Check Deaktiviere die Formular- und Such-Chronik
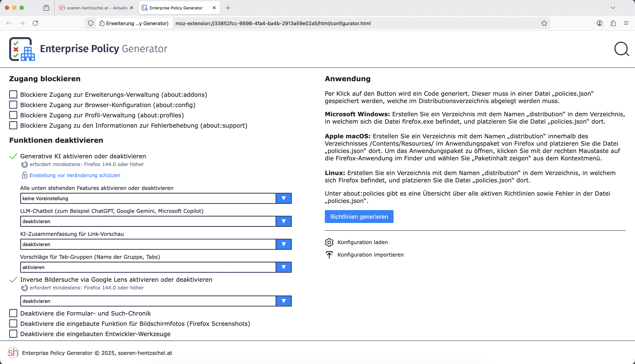The image size is (635, 364). (x=13, y=313)
